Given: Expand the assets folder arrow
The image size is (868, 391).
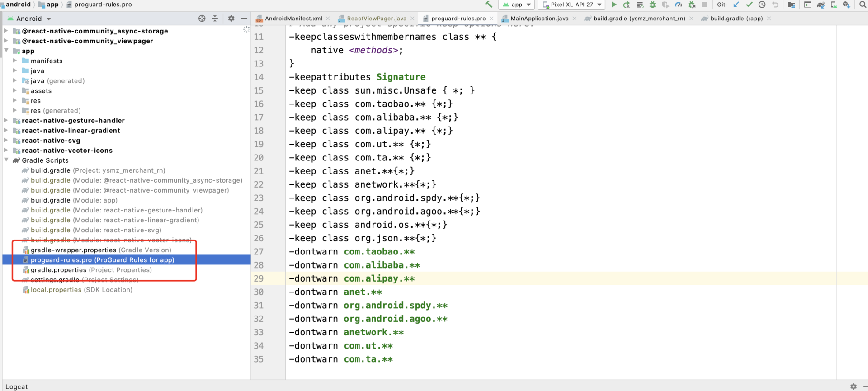Looking at the screenshot, I should click(x=15, y=90).
